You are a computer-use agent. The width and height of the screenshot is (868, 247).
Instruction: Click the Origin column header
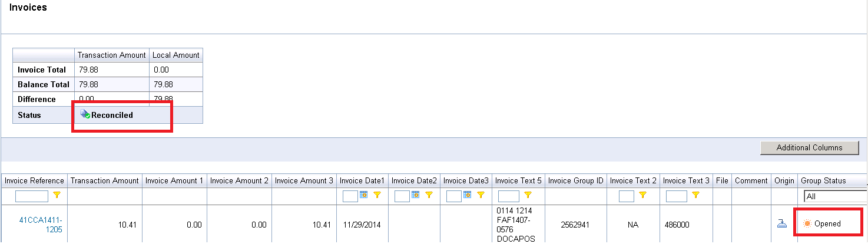point(784,180)
